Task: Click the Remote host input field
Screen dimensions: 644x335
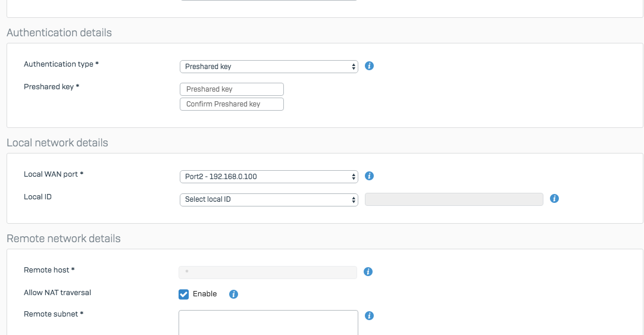Action: coord(268,272)
